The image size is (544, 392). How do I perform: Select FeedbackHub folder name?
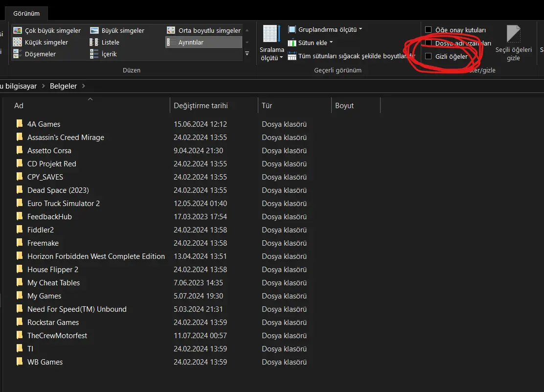49,217
